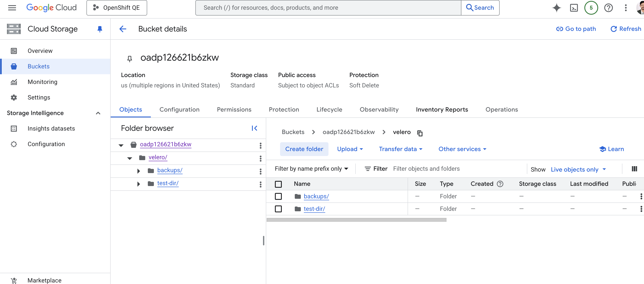The width and height of the screenshot is (644, 284).
Task: Click the back arrow beside Bucket details
Action: pos(123,29)
